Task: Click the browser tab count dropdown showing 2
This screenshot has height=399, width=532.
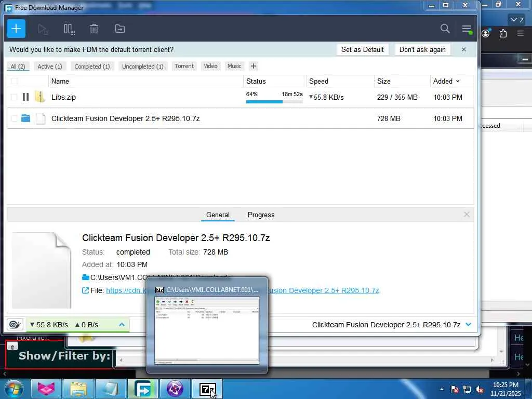Action: point(517,20)
